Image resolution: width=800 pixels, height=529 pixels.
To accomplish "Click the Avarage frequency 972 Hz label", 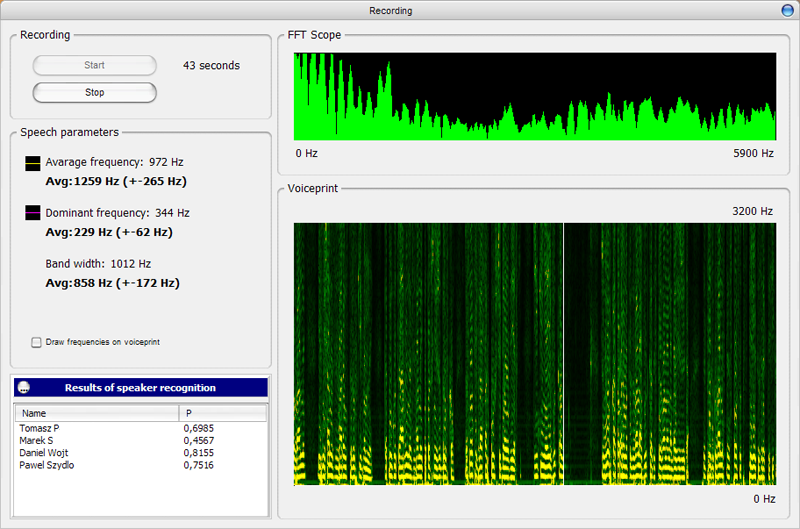I will [x=114, y=162].
